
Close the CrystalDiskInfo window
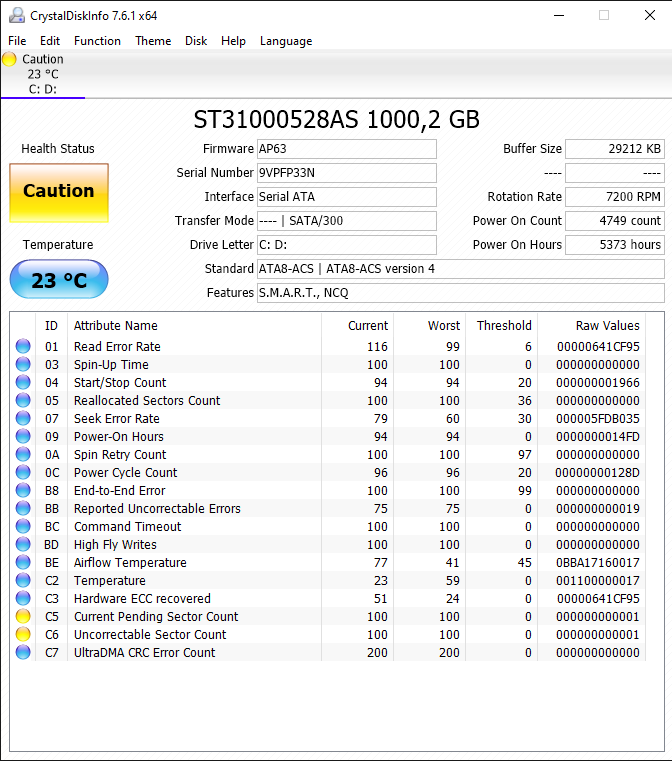click(650, 16)
